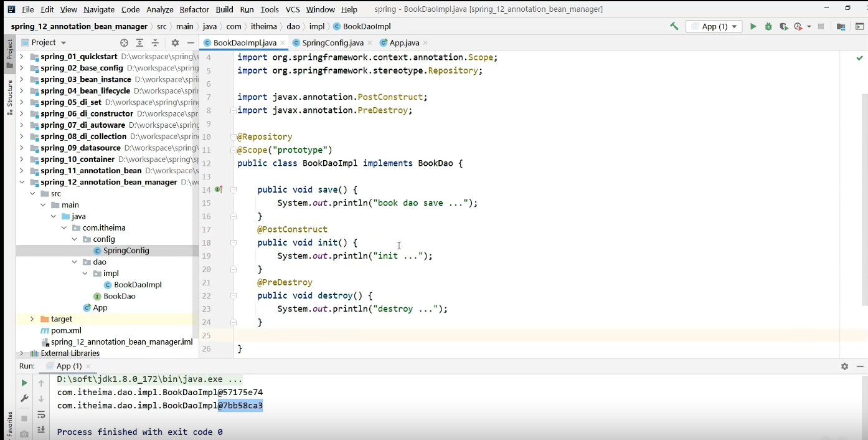Click the editor vertical scrollbar

(865, 199)
